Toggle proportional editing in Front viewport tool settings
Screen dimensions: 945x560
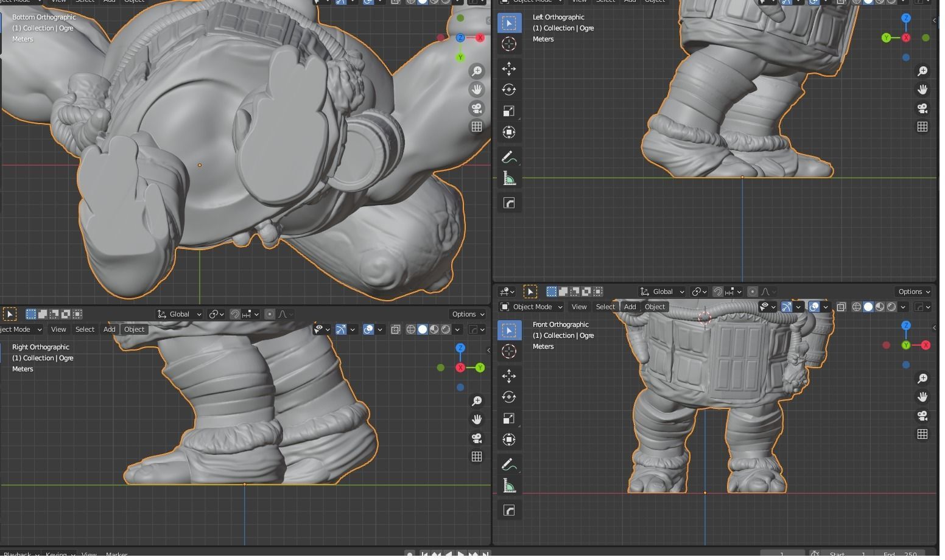(x=753, y=292)
